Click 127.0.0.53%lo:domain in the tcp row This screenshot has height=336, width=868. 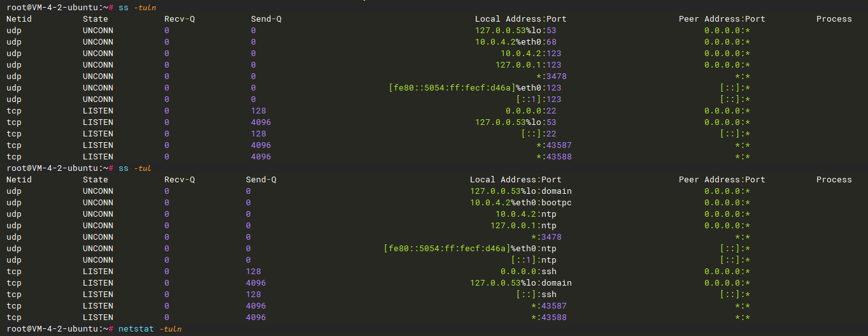point(520,283)
